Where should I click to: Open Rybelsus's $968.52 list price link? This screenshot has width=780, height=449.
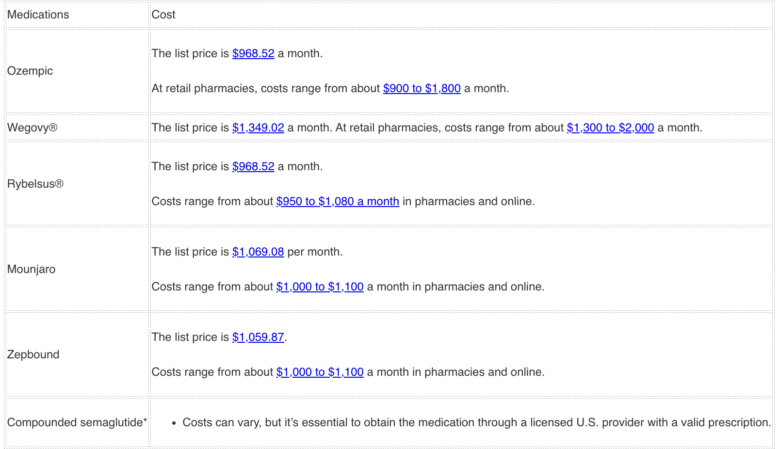click(253, 166)
